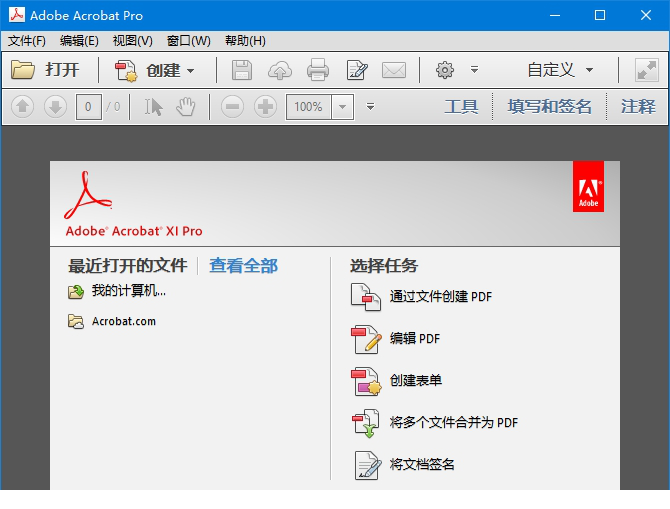Click the Sign document pen icon

[x=367, y=465]
